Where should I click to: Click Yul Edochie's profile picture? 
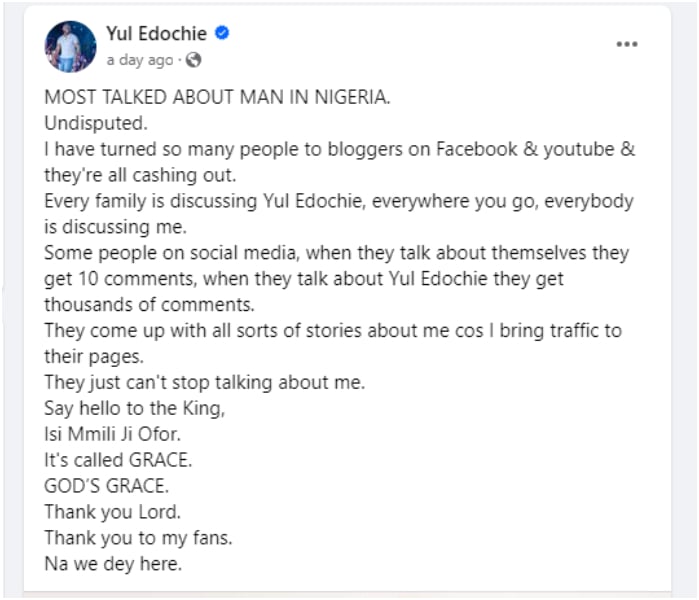(x=70, y=46)
